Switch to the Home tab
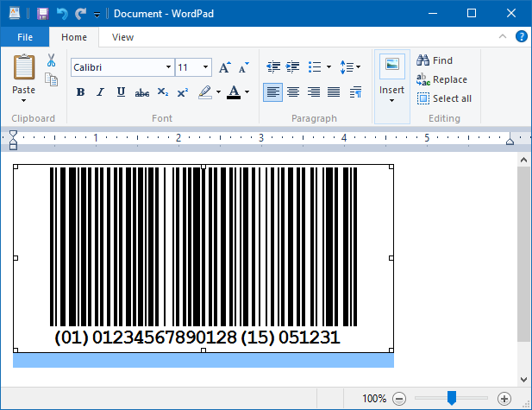This screenshot has height=410, width=532. pyautogui.click(x=74, y=37)
